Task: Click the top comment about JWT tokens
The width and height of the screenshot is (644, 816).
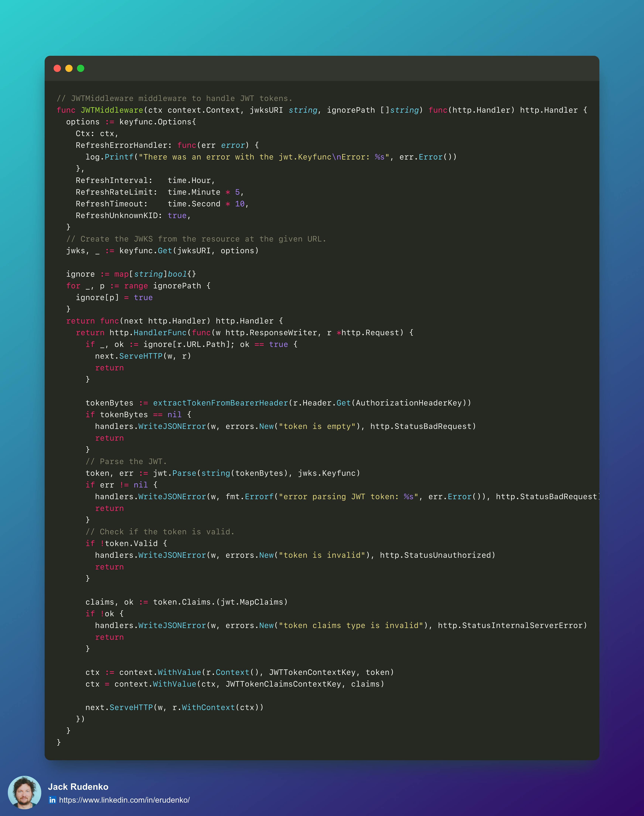Action: coord(175,98)
